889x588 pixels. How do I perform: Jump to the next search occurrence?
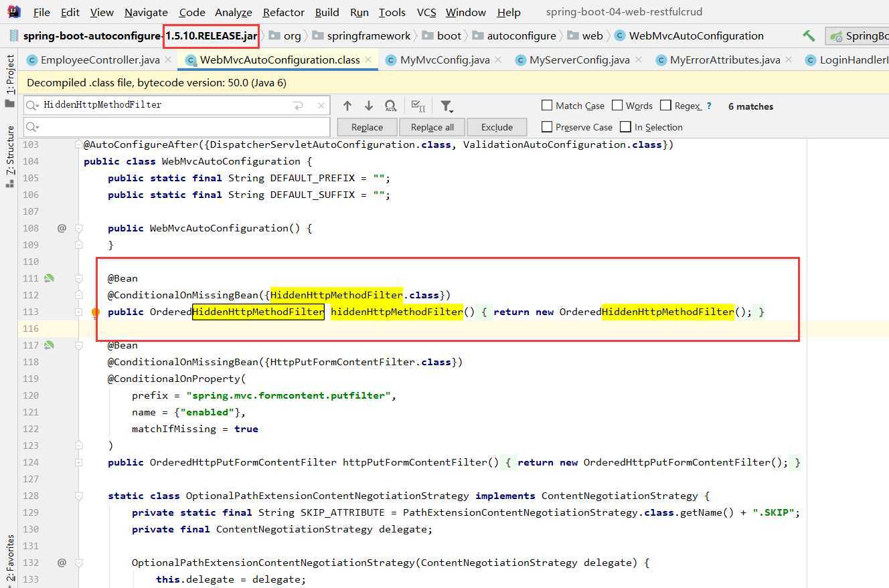click(368, 106)
